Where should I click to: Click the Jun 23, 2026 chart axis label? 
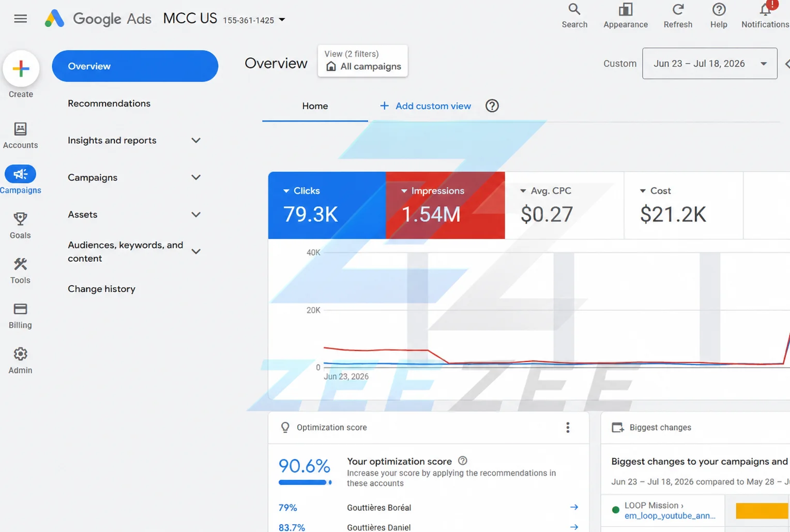346,376
